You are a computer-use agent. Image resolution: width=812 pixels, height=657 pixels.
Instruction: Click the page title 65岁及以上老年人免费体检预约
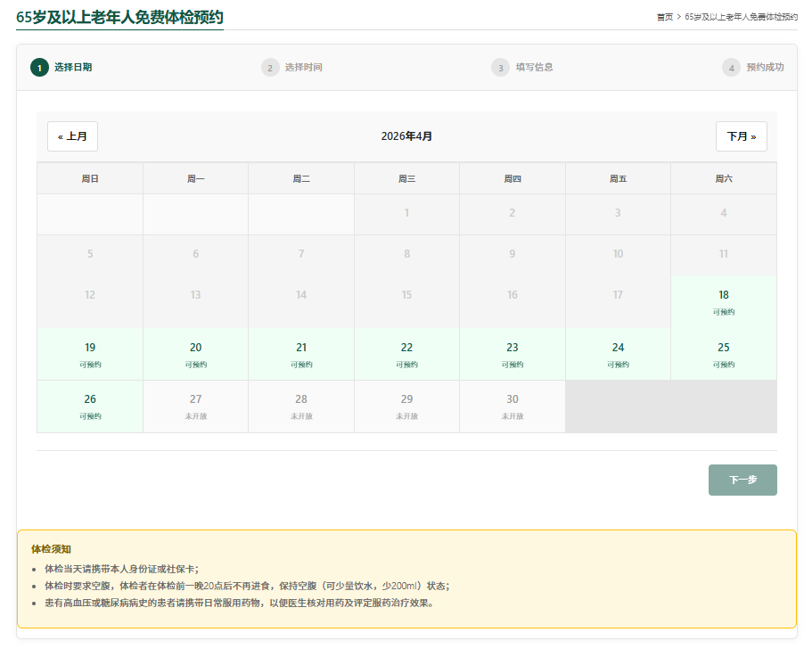tap(119, 17)
